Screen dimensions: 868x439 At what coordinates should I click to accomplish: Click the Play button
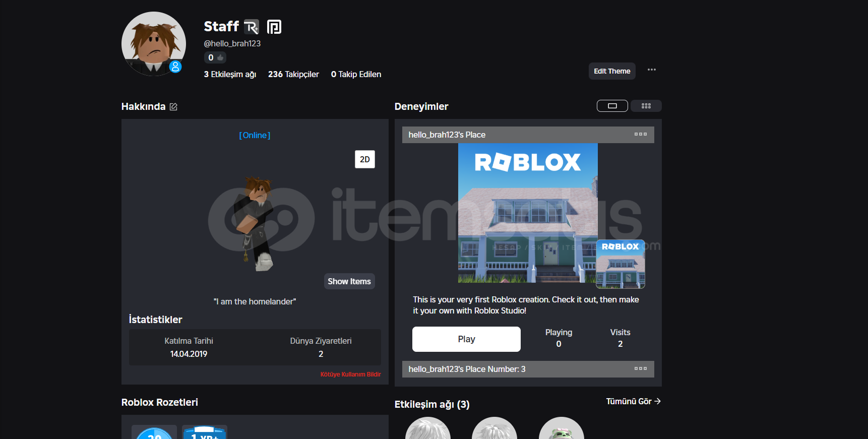click(466, 339)
